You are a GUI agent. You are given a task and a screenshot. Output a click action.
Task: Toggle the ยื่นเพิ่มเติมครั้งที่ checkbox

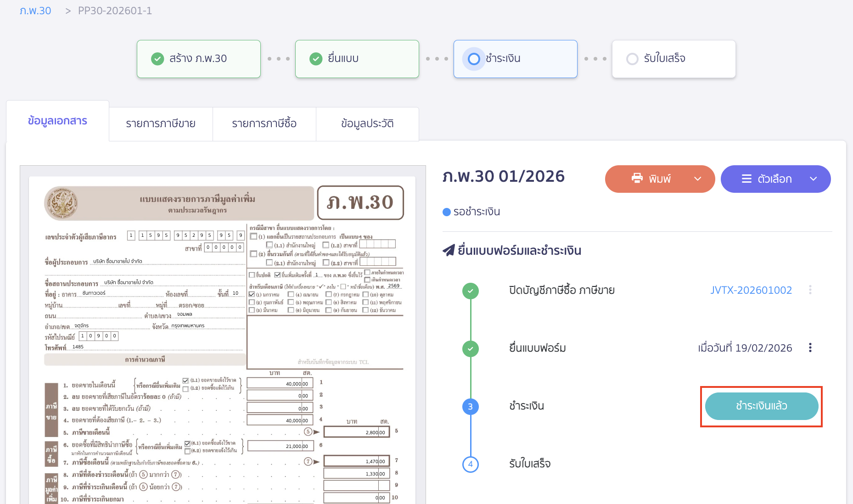tap(277, 275)
